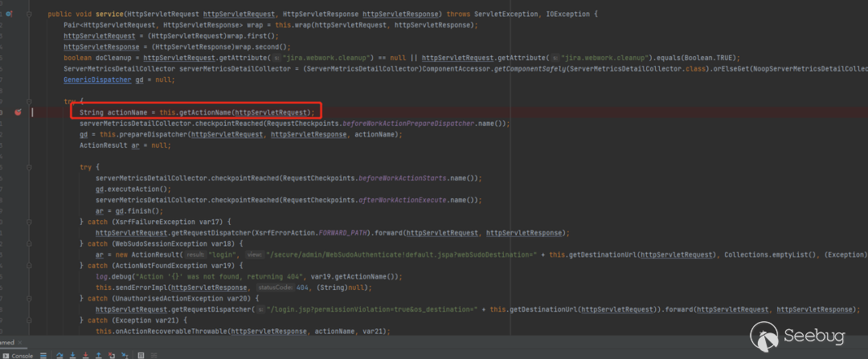This screenshot has width=868, height=359.
Task: Click the Trace Current Stream Chain icon
Action: click(x=154, y=356)
